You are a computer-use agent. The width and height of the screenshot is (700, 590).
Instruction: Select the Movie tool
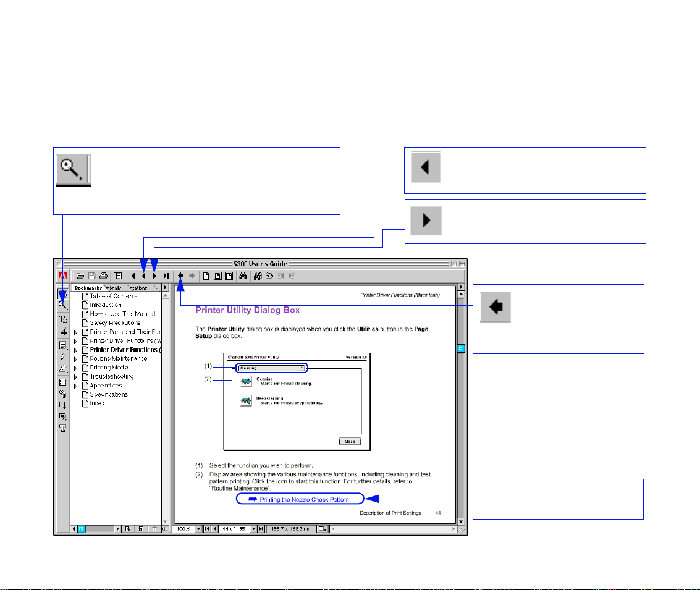[63, 382]
